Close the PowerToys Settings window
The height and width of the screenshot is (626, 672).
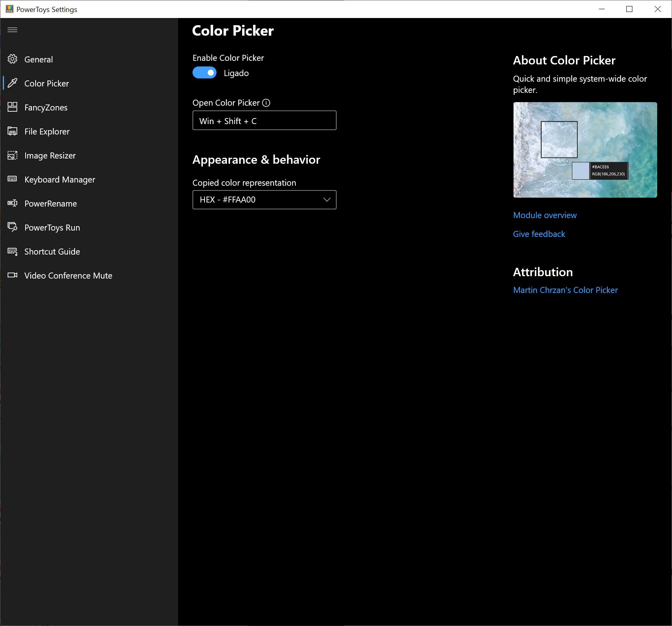(658, 9)
